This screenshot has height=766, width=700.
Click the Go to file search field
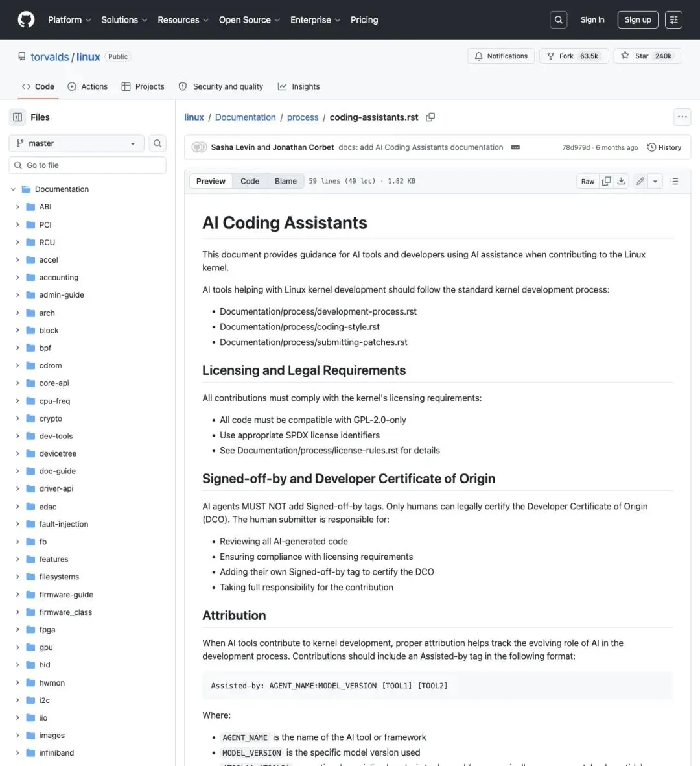tap(87, 165)
